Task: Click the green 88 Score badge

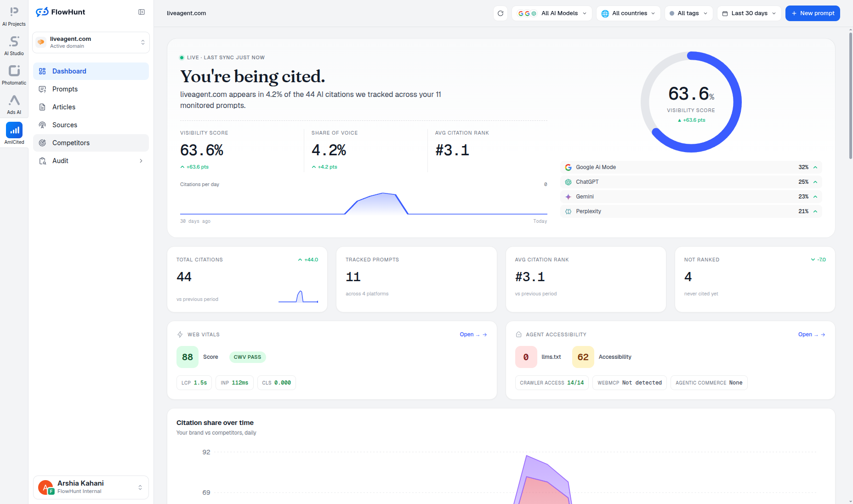Action: (x=188, y=357)
